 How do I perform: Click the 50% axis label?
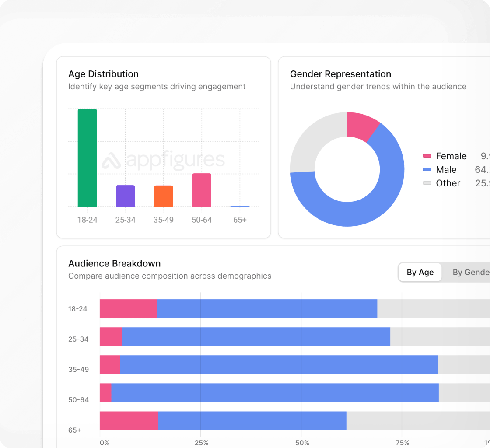click(x=302, y=443)
